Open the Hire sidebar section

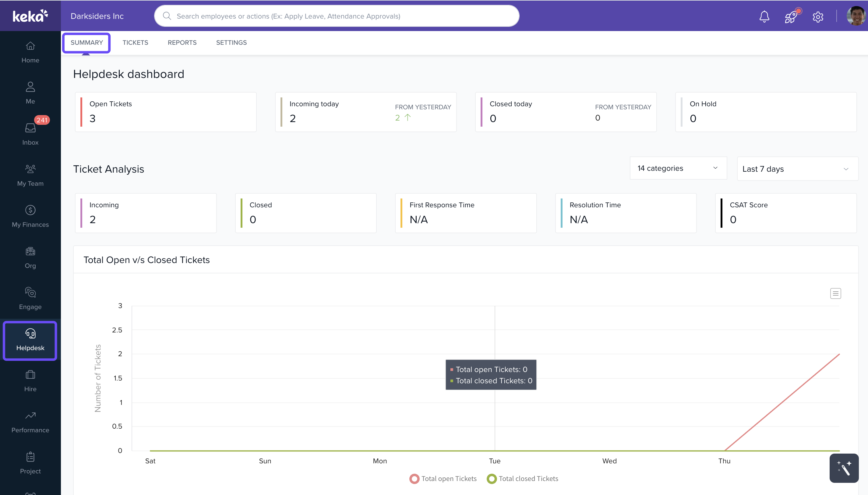30,380
